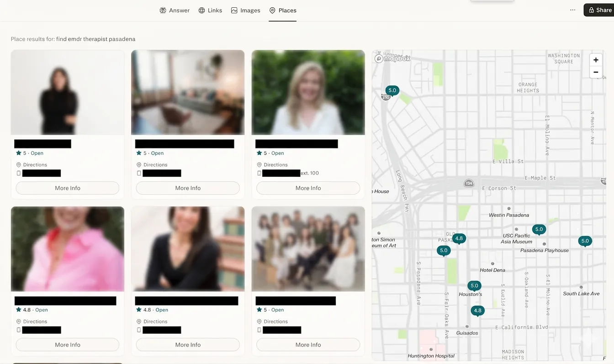Image resolution: width=614 pixels, height=364 pixels.
Task: Click the Huntington Hospital map label
Action: click(431, 356)
